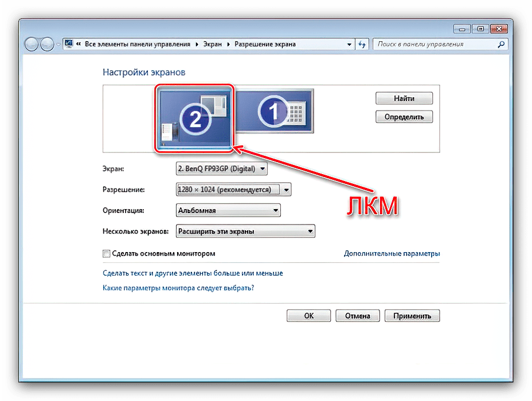This screenshot has width=532, height=401.
Task: Maximize the window
Action: (x=480, y=29)
